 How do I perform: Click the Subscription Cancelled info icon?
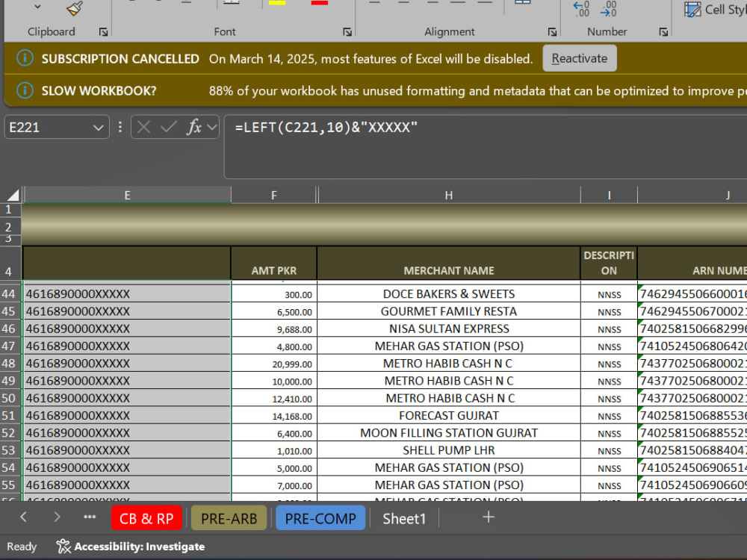point(25,58)
